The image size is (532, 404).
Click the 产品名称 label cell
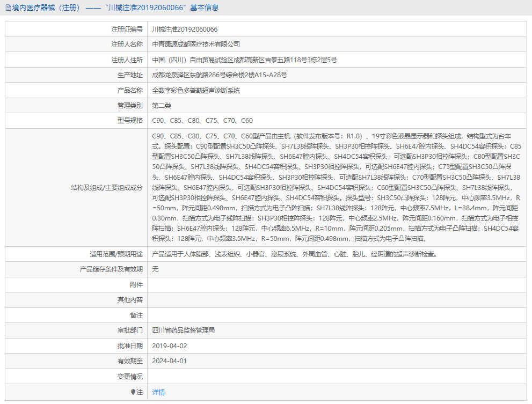pyautogui.click(x=76, y=91)
